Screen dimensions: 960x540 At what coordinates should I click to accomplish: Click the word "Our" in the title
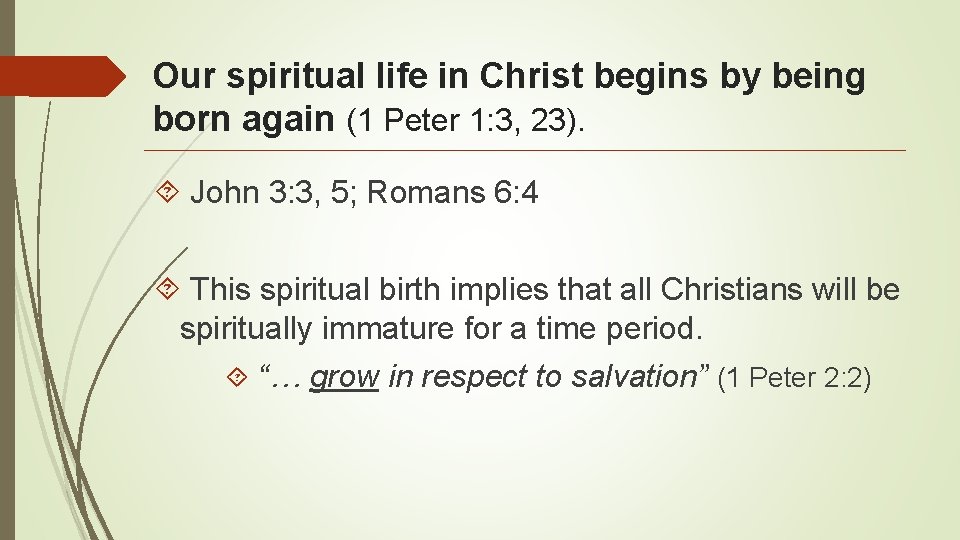point(184,76)
